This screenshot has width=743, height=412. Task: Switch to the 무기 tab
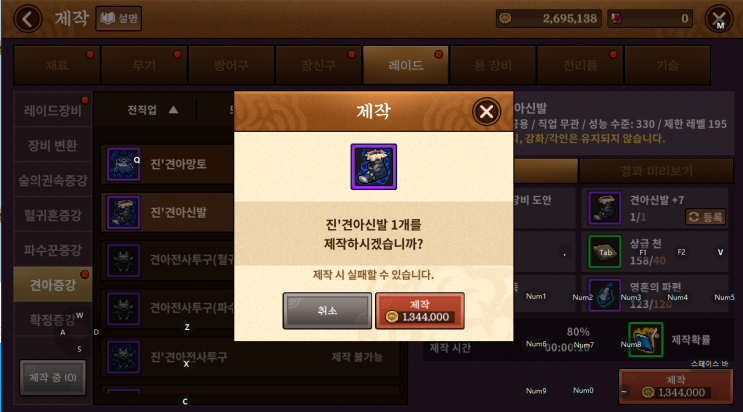tap(144, 65)
